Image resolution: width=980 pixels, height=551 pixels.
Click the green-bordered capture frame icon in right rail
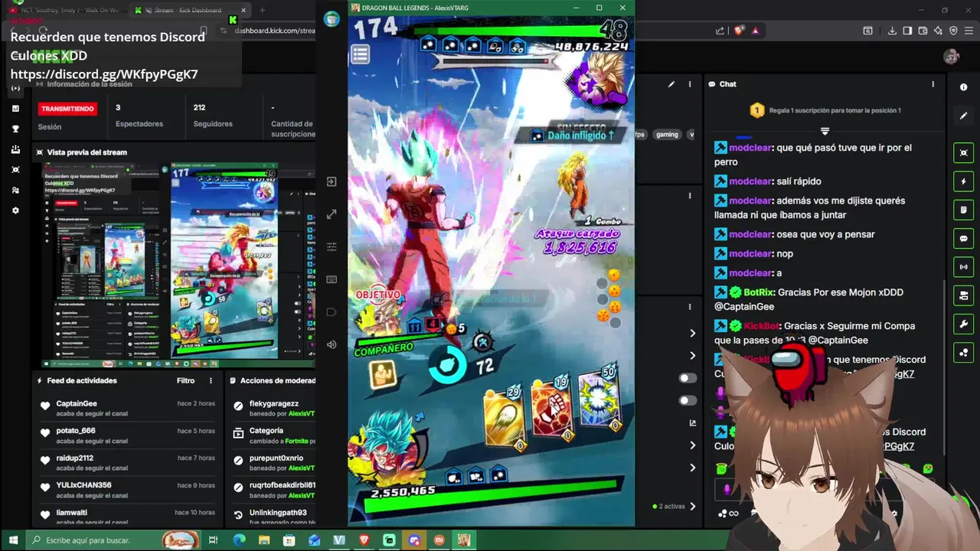click(x=963, y=153)
